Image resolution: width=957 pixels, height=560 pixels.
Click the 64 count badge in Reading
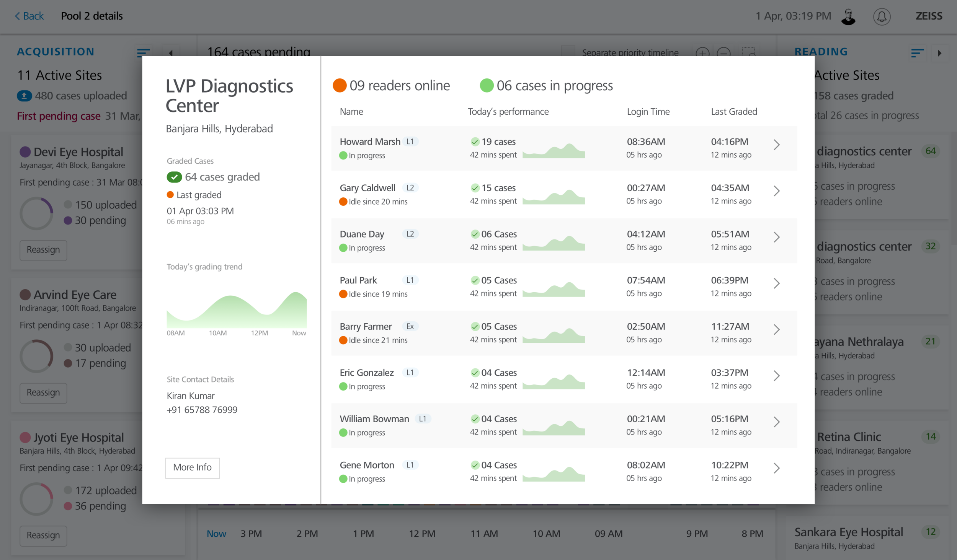coord(931,151)
